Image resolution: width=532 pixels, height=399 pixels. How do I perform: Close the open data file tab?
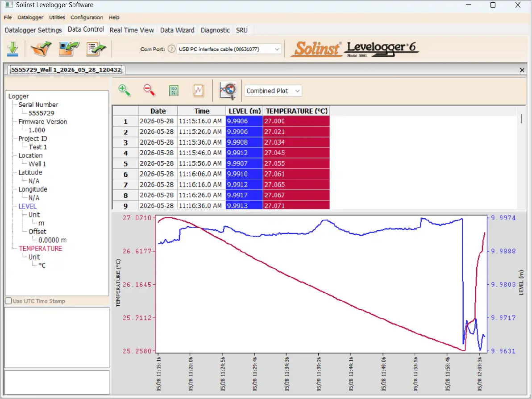tap(522, 70)
